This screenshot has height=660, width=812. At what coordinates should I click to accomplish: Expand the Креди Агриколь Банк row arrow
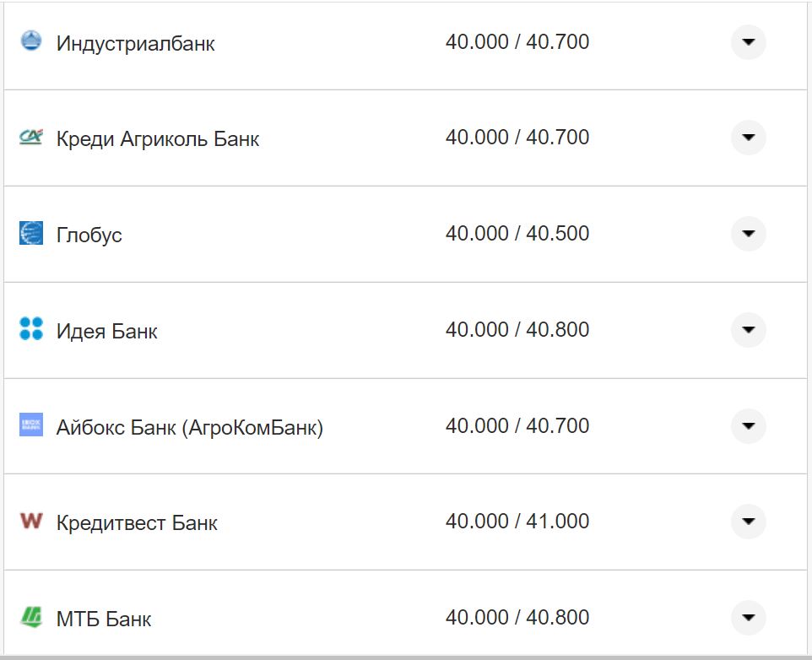point(748,138)
